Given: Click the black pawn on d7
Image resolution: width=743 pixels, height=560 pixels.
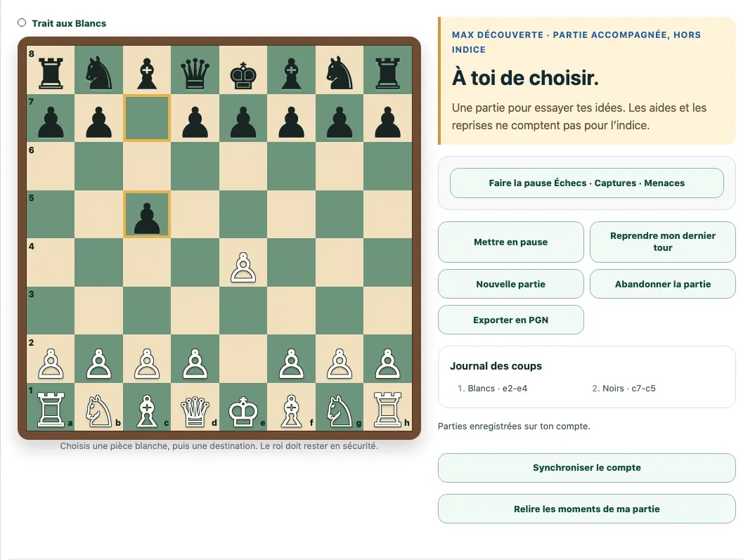Looking at the screenshot, I should coord(195,118).
